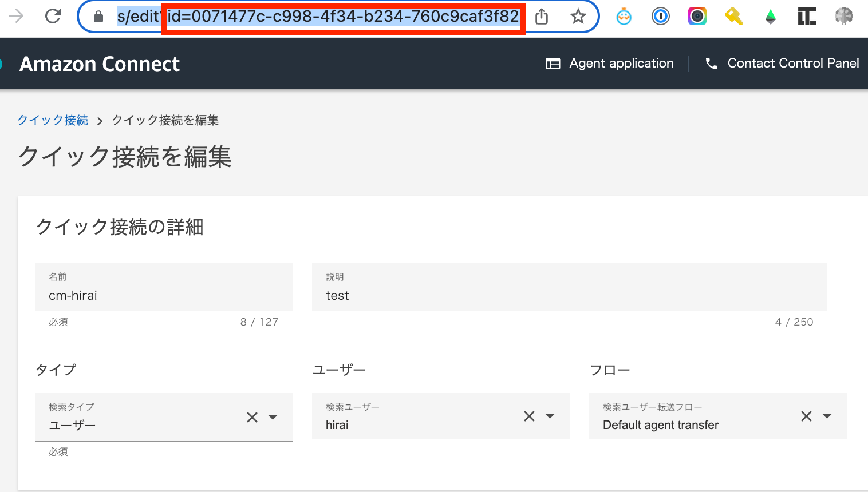Viewport: 868px width, 492px height.
Task: Click the green pyramid extension icon
Action: (770, 16)
